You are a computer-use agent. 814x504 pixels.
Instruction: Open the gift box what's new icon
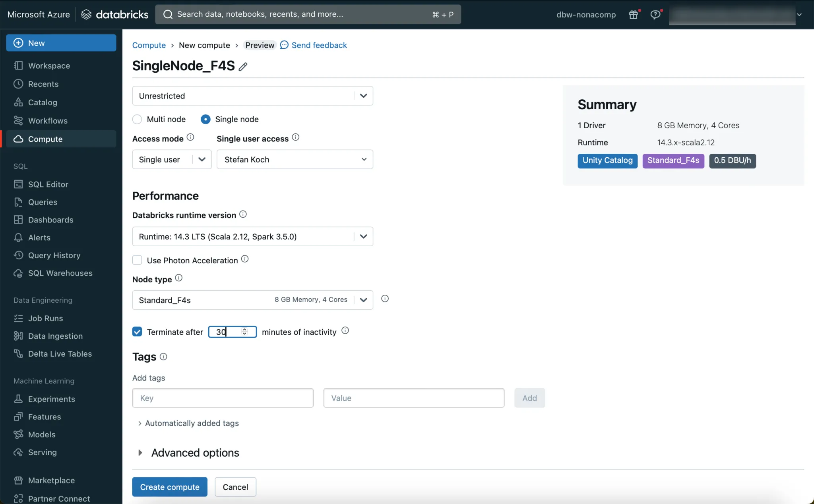coord(634,15)
